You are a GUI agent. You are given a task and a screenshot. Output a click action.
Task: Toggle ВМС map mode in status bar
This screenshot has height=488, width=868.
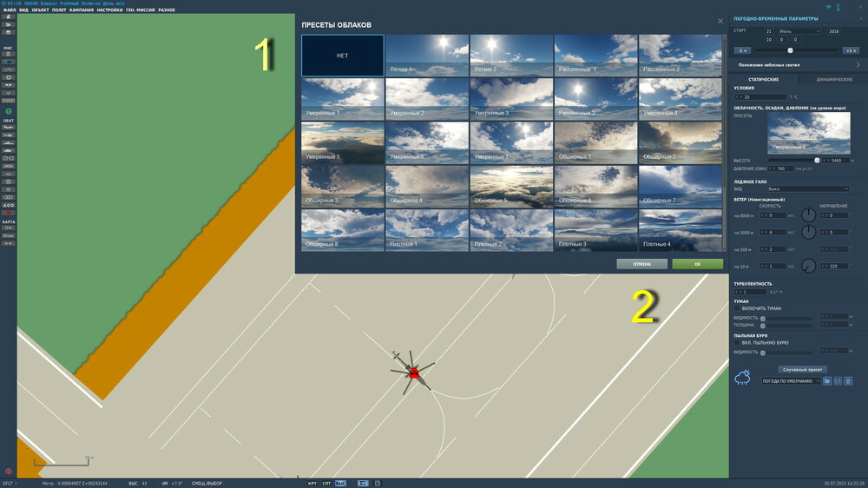coord(340,484)
